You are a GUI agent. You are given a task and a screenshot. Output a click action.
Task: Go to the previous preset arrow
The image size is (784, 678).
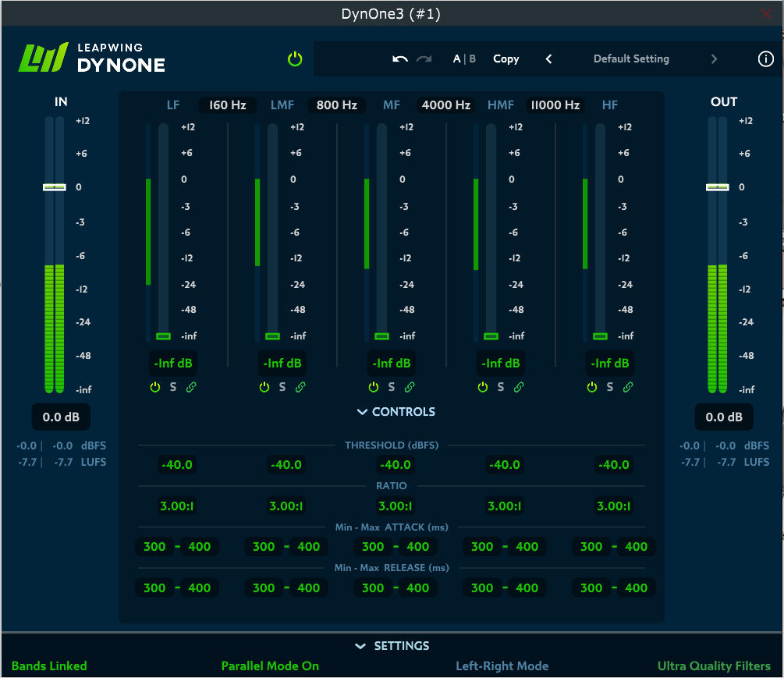coord(548,59)
